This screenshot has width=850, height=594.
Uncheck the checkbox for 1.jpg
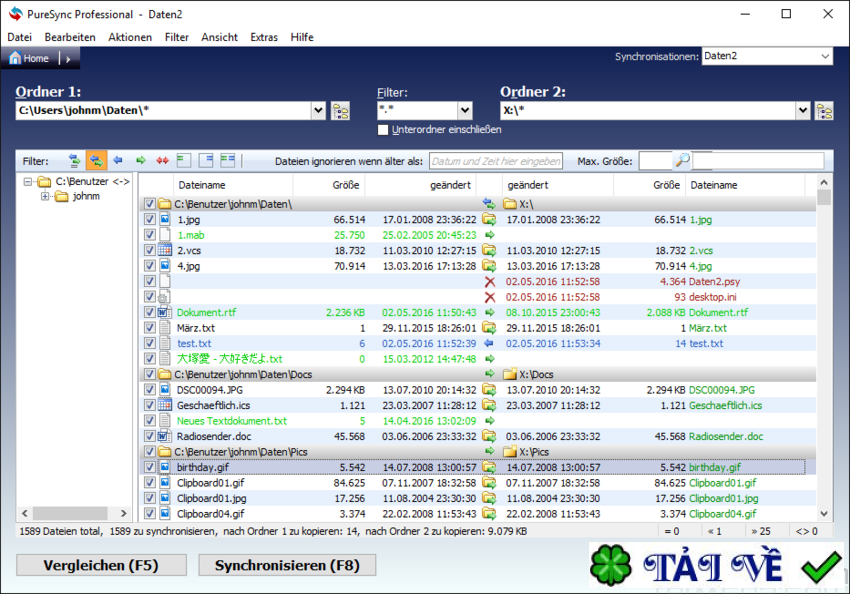(x=150, y=219)
